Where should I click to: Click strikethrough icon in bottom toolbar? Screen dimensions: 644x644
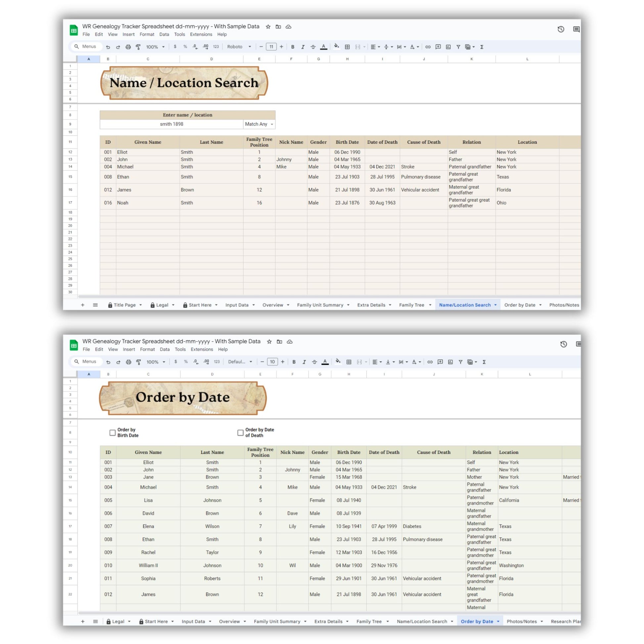(314, 362)
